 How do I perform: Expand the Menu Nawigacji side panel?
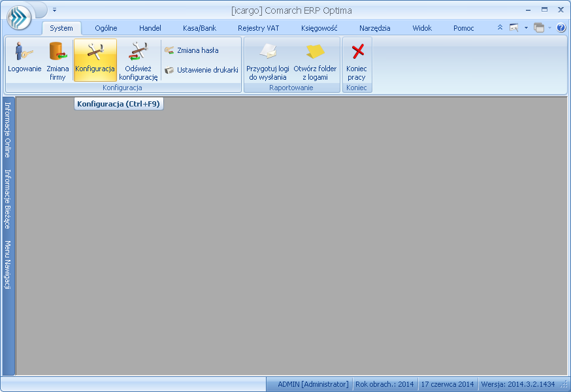[x=8, y=265]
